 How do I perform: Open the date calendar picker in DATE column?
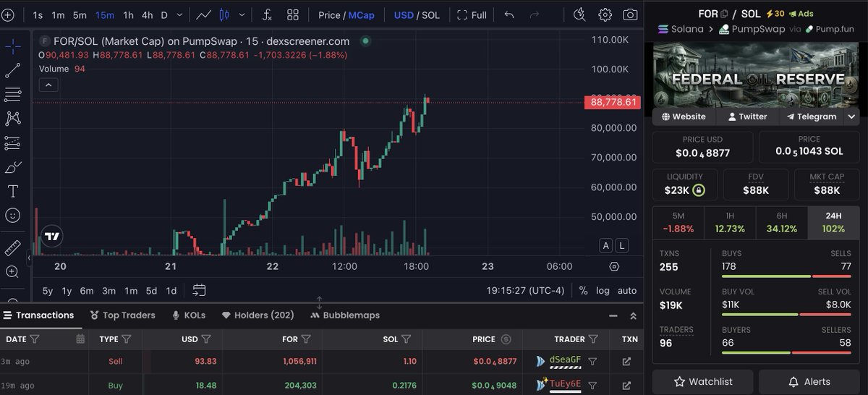click(80, 339)
